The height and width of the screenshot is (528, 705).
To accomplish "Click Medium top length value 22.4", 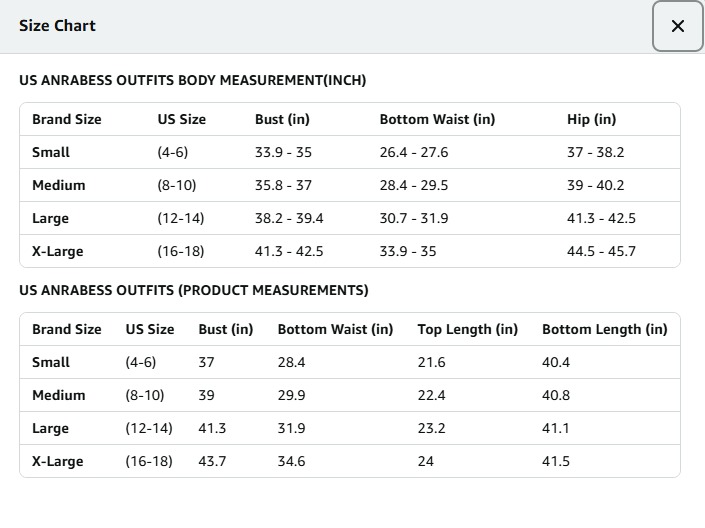I will click(431, 395).
